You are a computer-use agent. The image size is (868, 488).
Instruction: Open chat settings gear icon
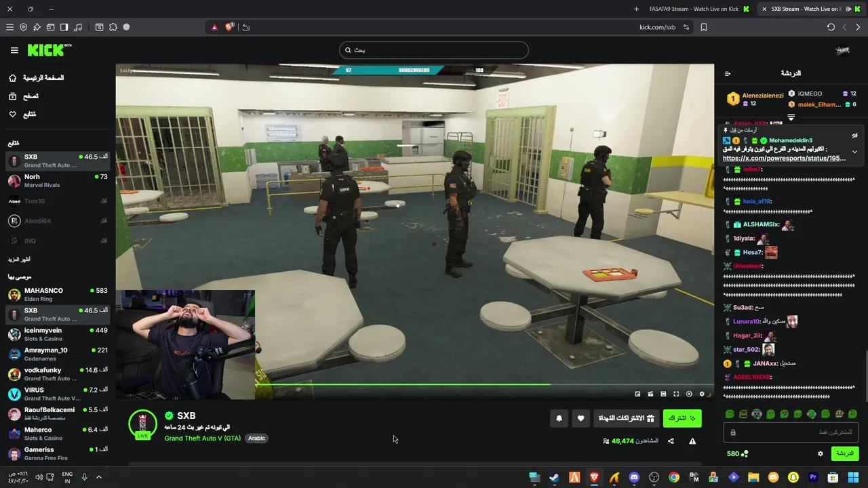tap(820, 453)
